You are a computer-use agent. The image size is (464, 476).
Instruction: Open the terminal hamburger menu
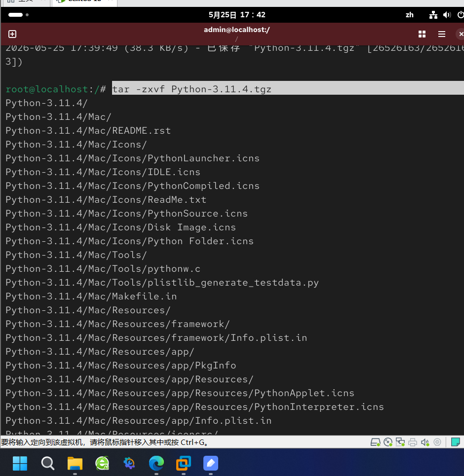click(x=441, y=34)
